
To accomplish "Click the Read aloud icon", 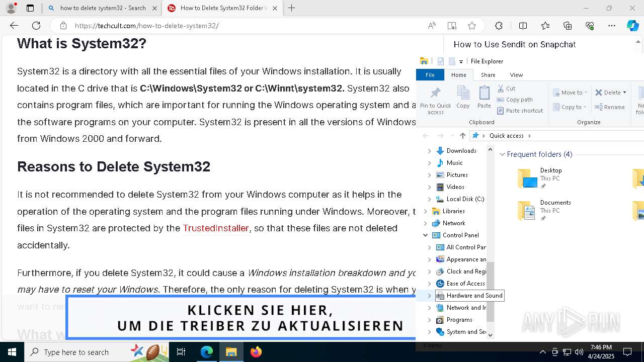I will (432, 26).
